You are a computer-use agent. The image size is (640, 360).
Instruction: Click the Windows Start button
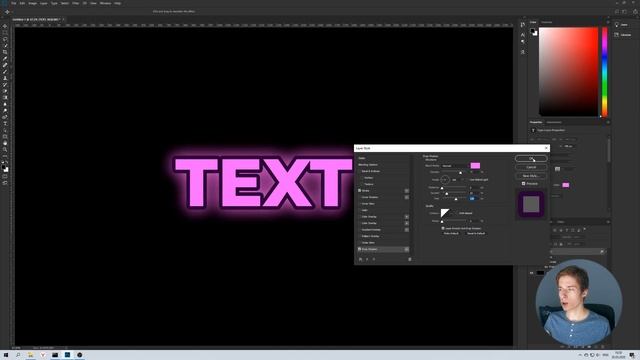[x=6, y=355]
